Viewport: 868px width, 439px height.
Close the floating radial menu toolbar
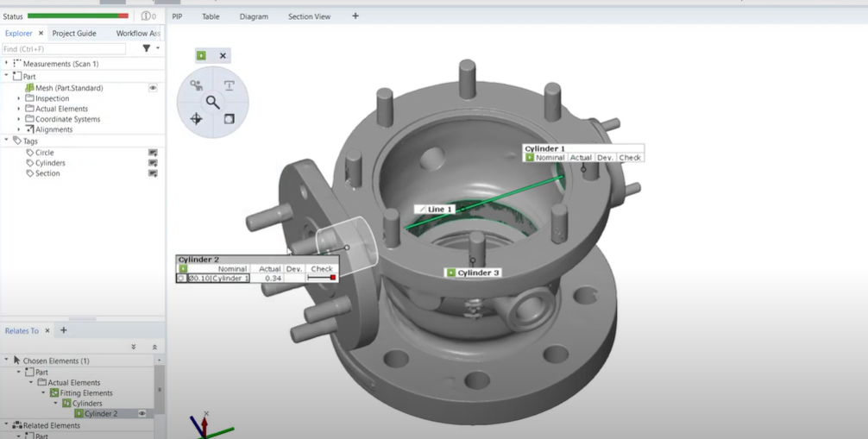(x=223, y=55)
